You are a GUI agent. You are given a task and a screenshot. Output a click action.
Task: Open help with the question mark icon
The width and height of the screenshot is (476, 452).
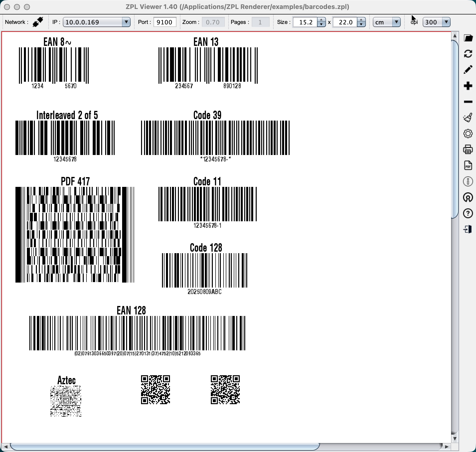tap(468, 213)
